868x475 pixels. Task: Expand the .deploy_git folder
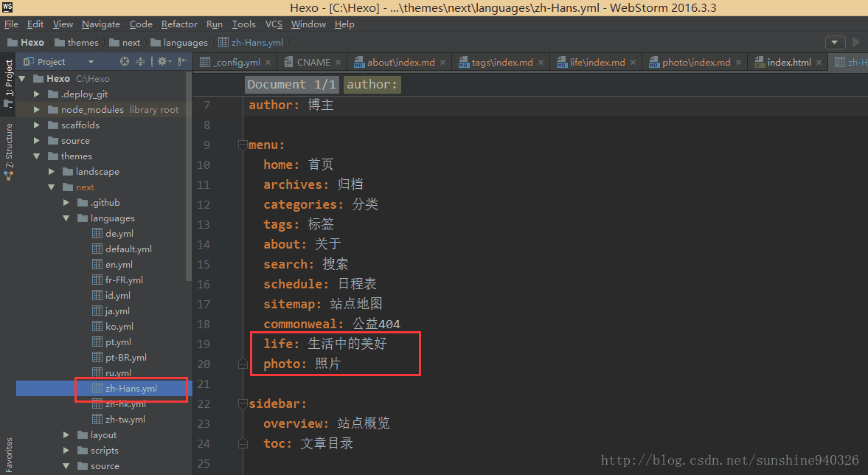tap(37, 94)
